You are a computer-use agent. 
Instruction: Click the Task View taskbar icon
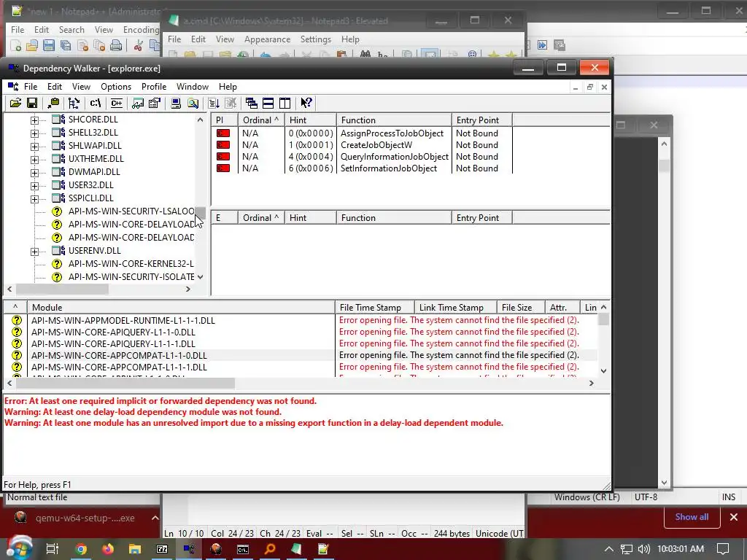[53, 549]
